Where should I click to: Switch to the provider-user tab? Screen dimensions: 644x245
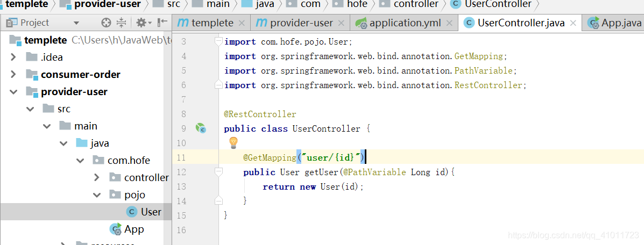(x=301, y=23)
